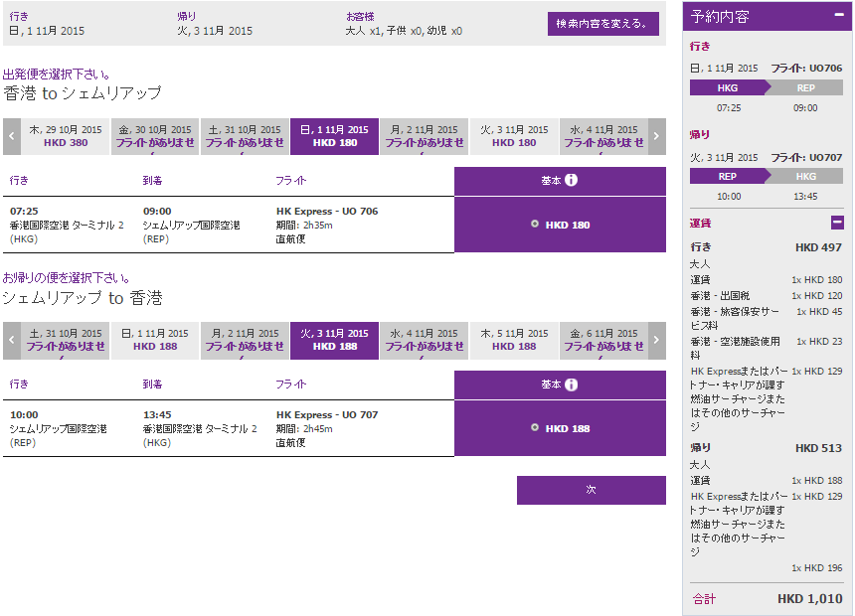Screen dimensions: 855x616
Task: Show later outbound dates with right arrow
Action: [656, 136]
